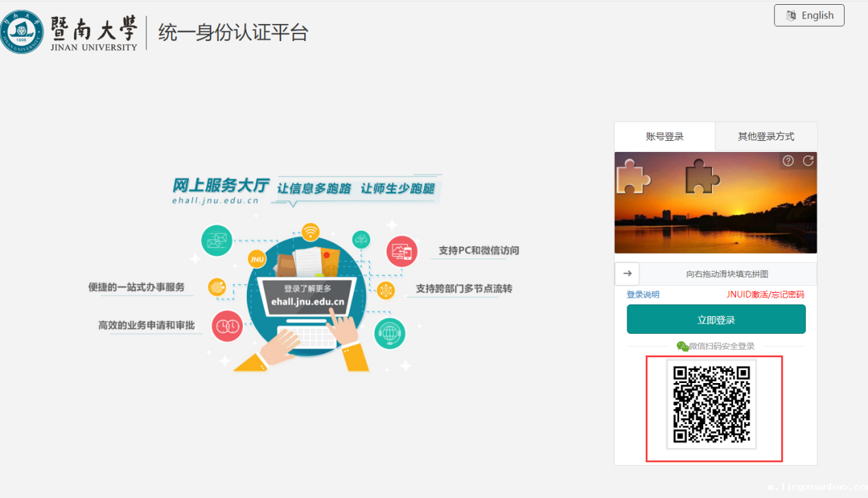Click the puzzle-shaped gap in the sunset image
This screenshot has width=868, height=498.
coord(703,177)
